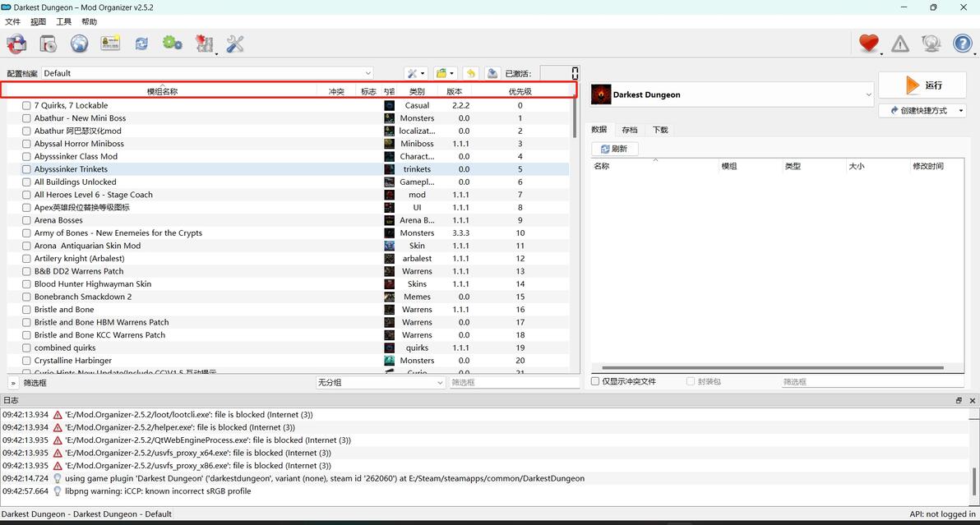This screenshot has height=525, width=980.
Task: Click the 刷新 refresh button
Action: click(614, 149)
